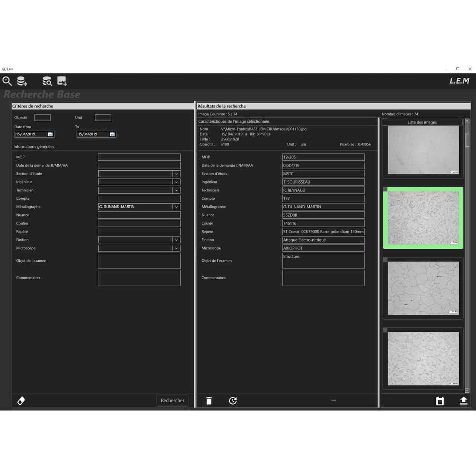Click the image list scroll-up arrow
Screen dimensions: 476x476
[x=467, y=121]
